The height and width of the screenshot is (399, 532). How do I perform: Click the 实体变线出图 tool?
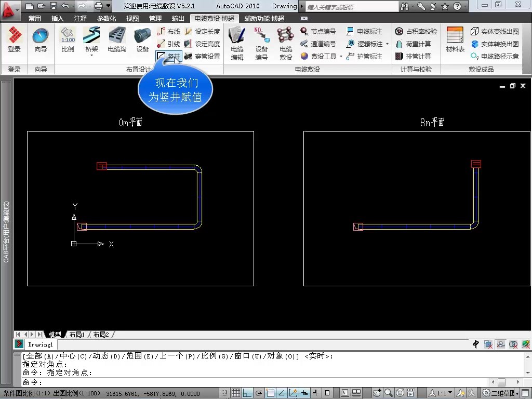coord(495,32)
